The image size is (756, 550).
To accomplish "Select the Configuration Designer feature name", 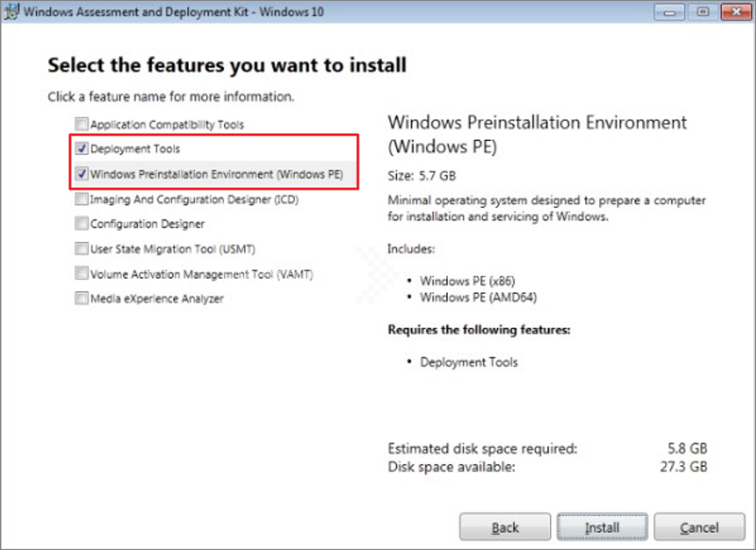I will click(x=147, y=225).
